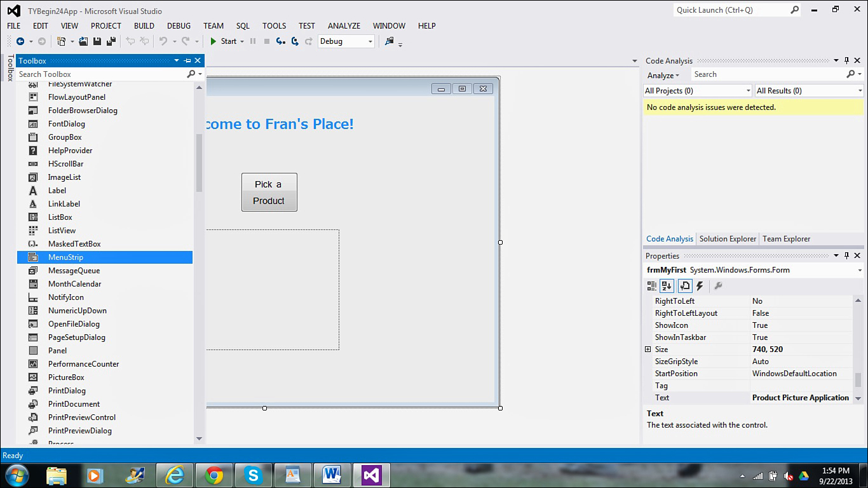
Task: Open Google Chrome from the taskbar
Action: (x=214, y=475)
